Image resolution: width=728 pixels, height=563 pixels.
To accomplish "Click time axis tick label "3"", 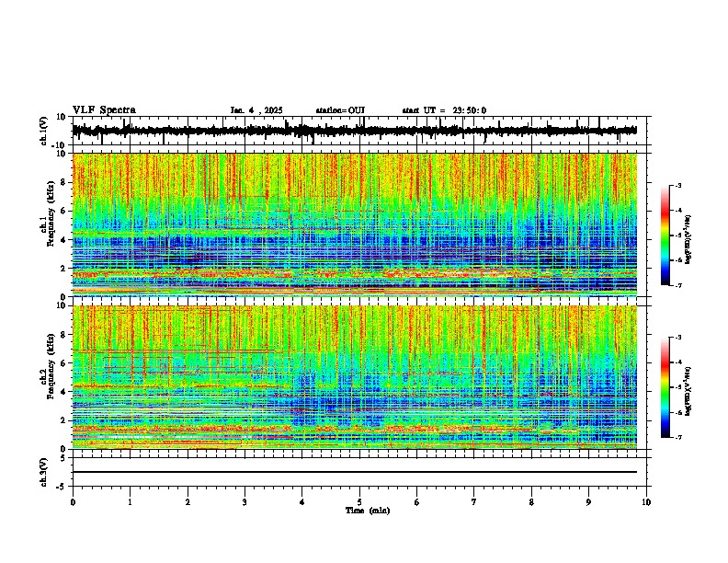I will 245,502.
